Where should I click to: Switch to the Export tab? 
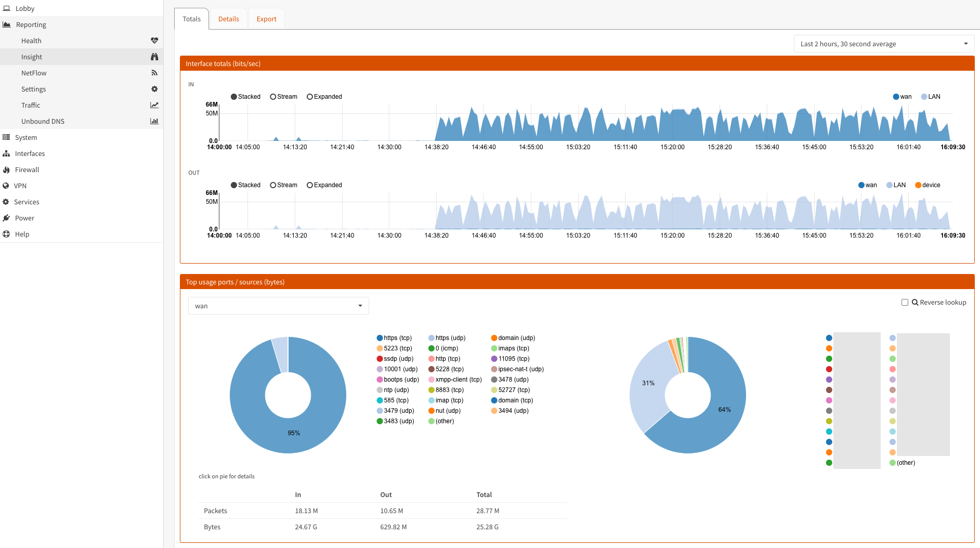(x=266, y=19)
